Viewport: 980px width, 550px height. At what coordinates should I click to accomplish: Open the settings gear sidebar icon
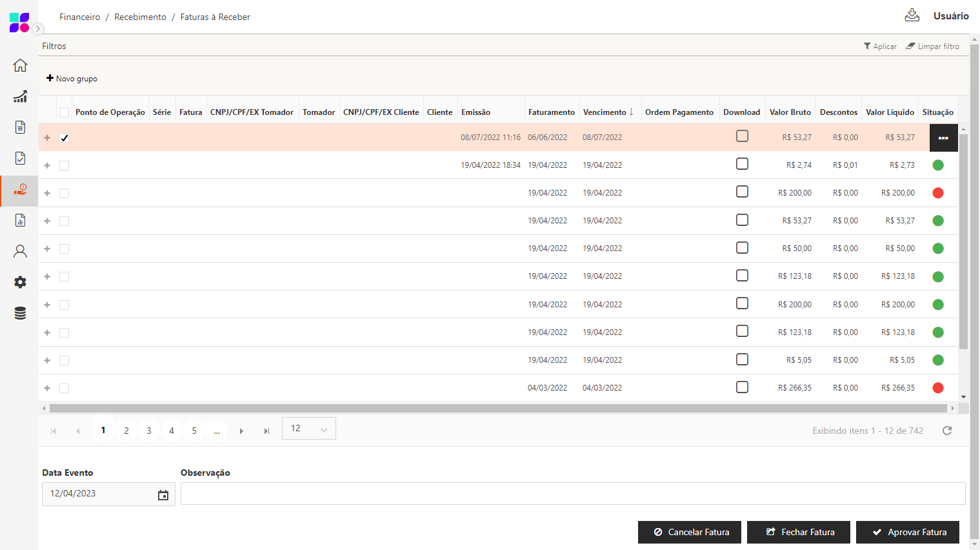[x=20, y=282]
